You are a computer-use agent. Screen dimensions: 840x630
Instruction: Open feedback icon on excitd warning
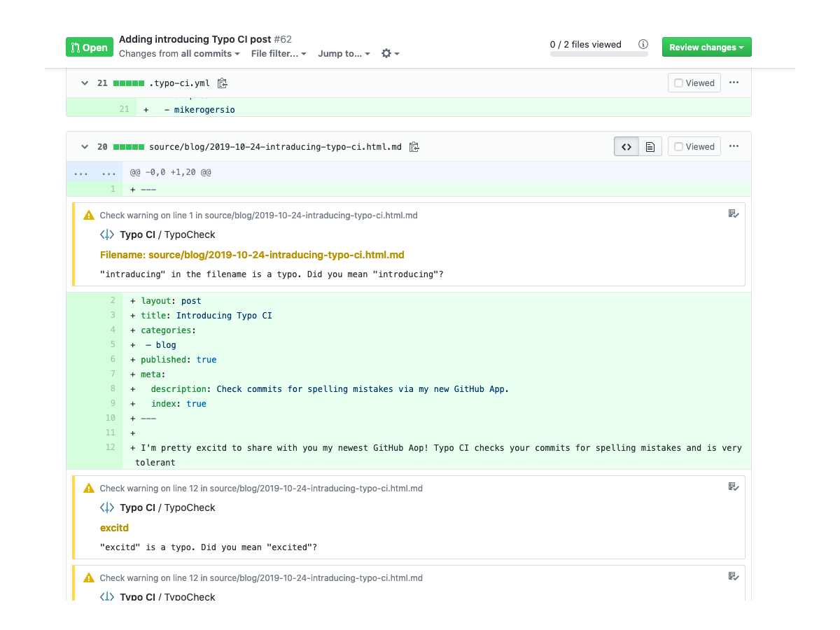click(733, 487)
